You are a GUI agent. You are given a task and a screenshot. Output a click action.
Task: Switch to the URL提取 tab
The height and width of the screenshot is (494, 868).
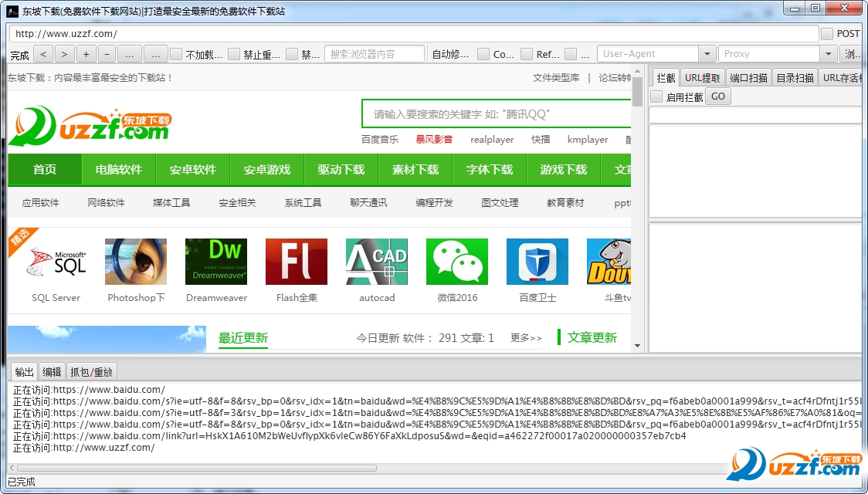tap(703, 77)
